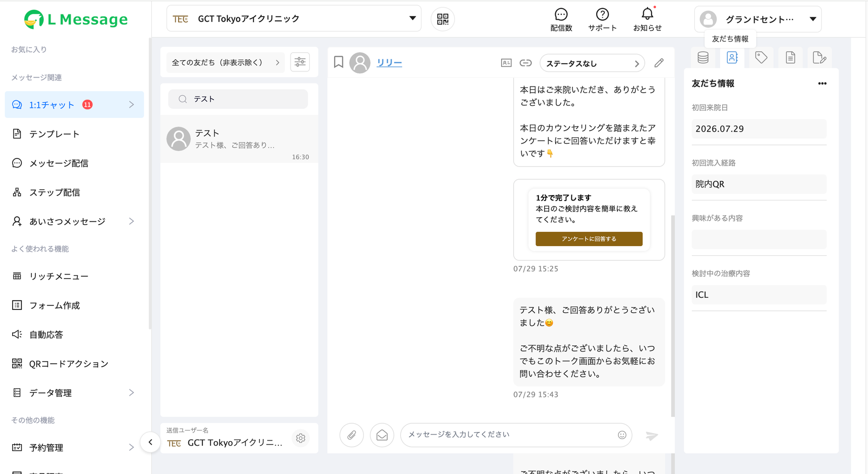
Task: Select the 友だち情報 person tab icon
Action: tap(732, 58)
